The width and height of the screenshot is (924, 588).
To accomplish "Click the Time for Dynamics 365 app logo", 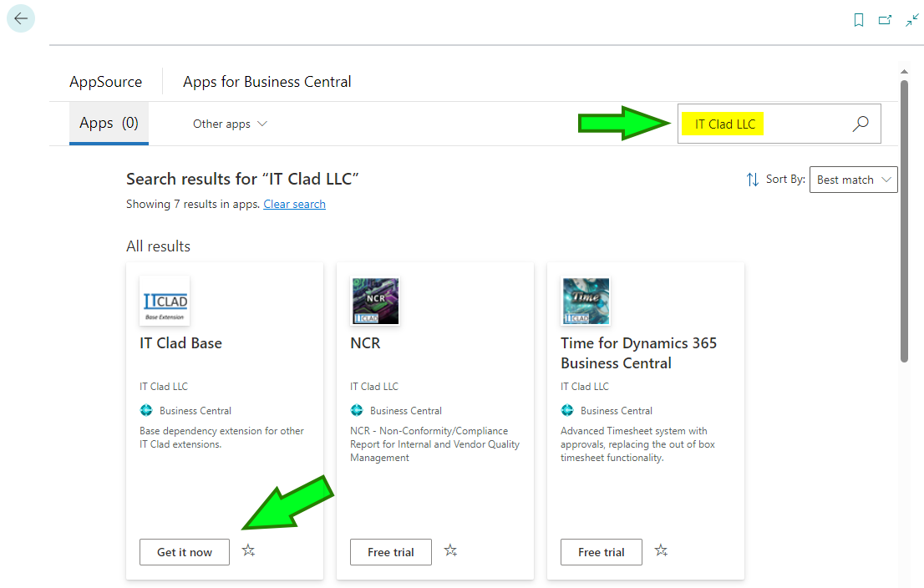I will (586, 301).
